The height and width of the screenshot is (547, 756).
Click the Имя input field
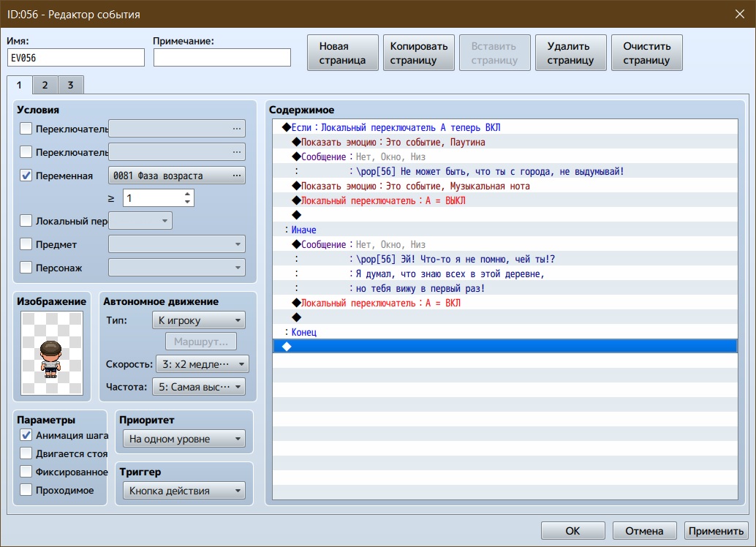pyautogui.click(x=76, y=58)
